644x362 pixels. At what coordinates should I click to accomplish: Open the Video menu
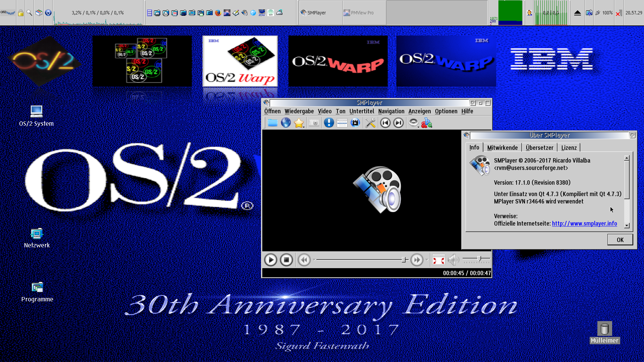(x=325, y=111)
